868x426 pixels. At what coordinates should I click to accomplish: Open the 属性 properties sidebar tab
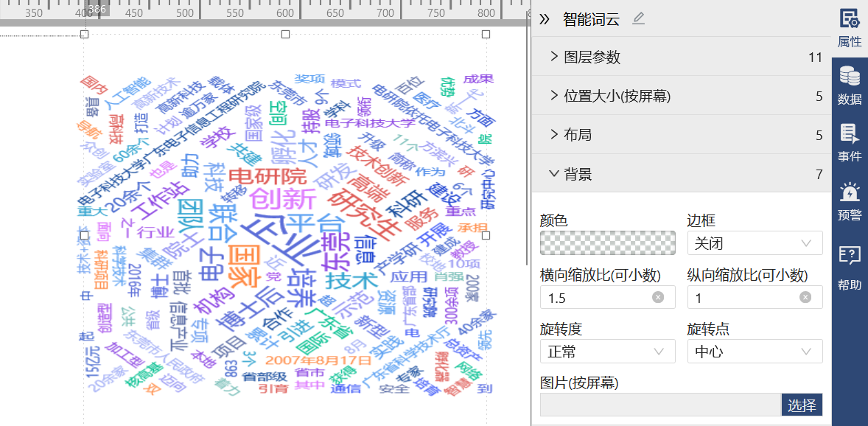pyautogui.click(x=849, y=27)
